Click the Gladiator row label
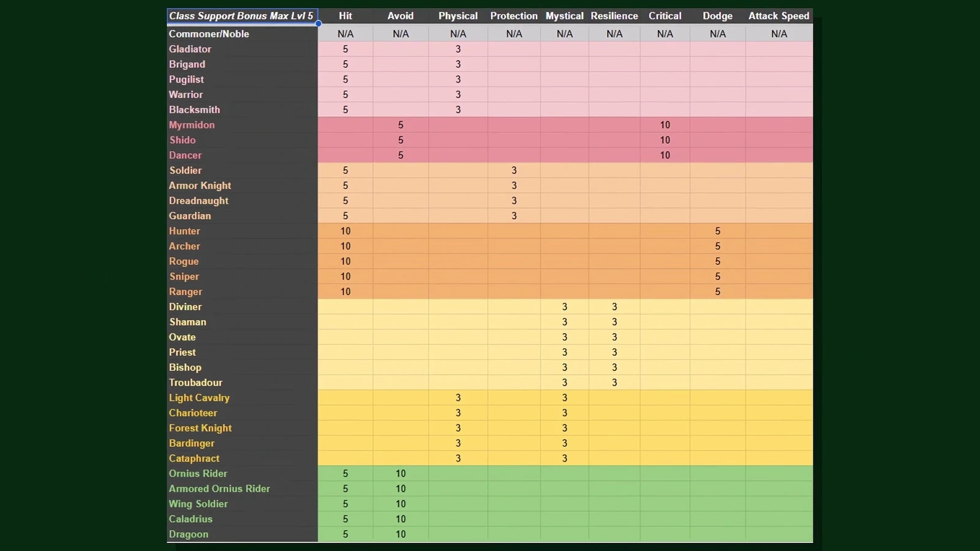 pyautogui.click(x=190, y=49)
